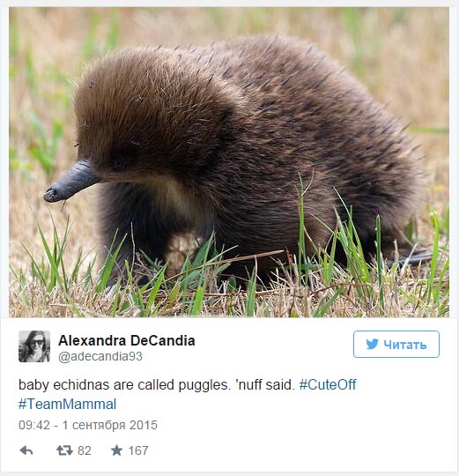Screen dimensions: 459x476
Task: Click the date 1 сентября 2015
Action: coord(110,425)
